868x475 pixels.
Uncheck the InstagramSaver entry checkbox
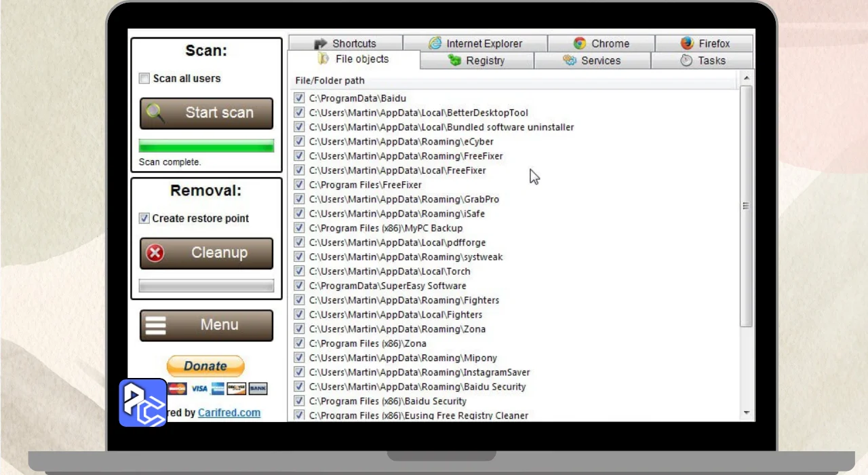coord(299,372)
